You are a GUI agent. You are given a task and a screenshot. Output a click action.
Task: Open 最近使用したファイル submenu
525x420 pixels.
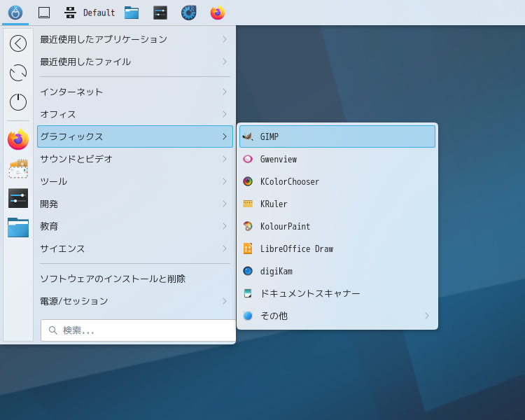135,62
